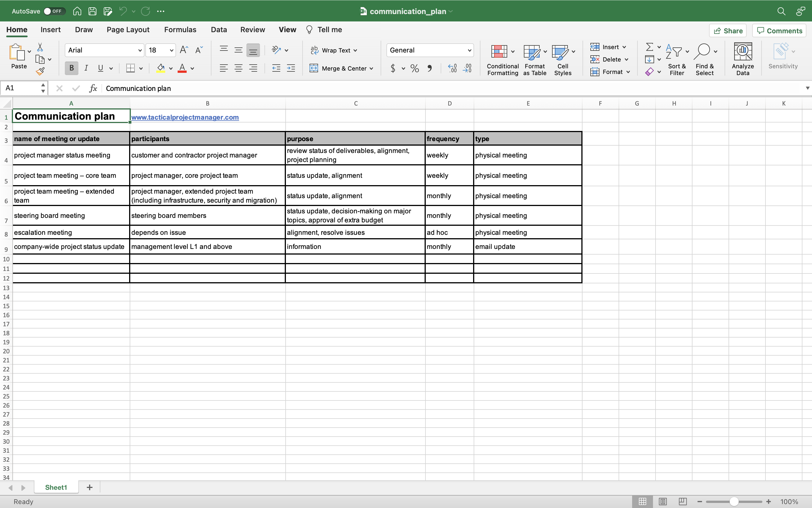Image resolution: width=812 pixels, height=508 pixels.
Task: Apply Comma Style format
Action: point(429,68)
